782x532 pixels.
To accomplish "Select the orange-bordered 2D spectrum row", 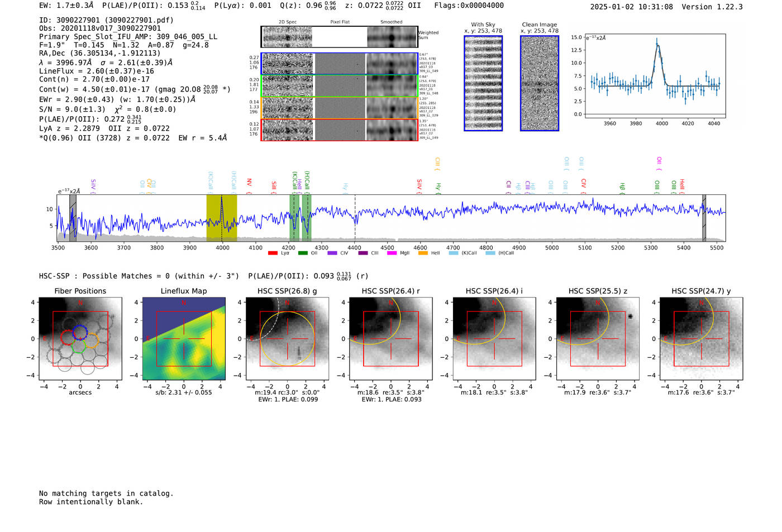I will 340,108.
